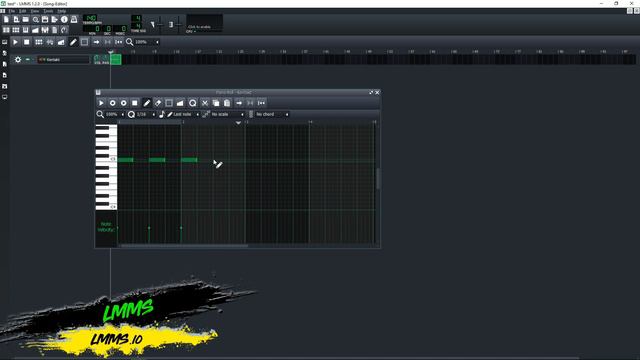This screenshot has width=640, height=360.
Task: Click the tempo BPM display
Action: 91,18
